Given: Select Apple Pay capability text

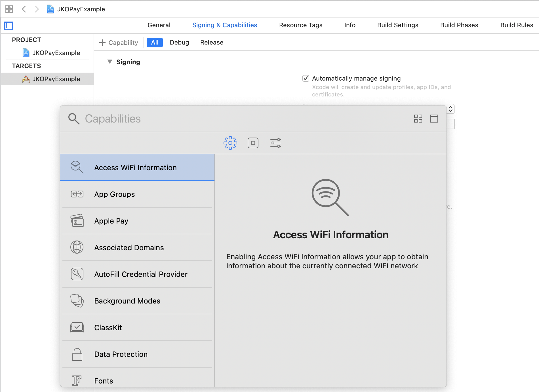Looking at the screenshot, I should (x=111, y=221).
